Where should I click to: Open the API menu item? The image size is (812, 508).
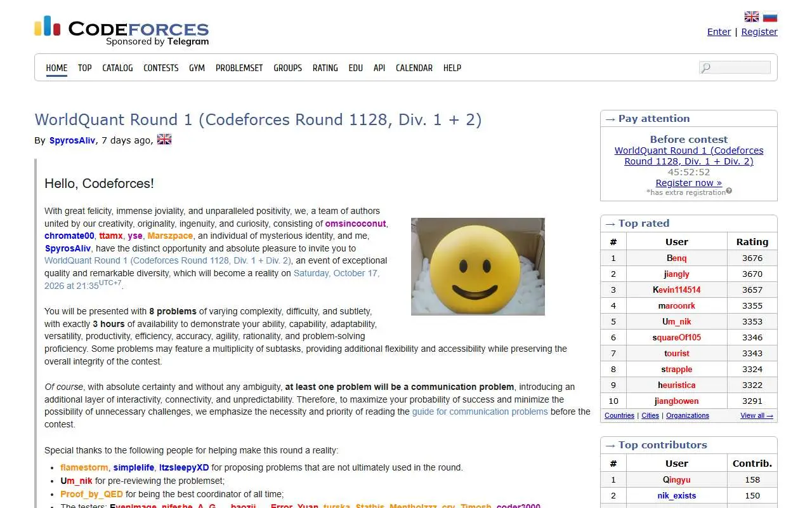(379, 68)
